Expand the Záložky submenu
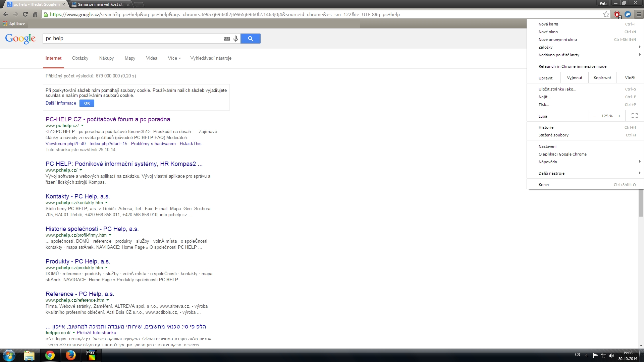This screenshot has height=362, width=644. (585, 47)
